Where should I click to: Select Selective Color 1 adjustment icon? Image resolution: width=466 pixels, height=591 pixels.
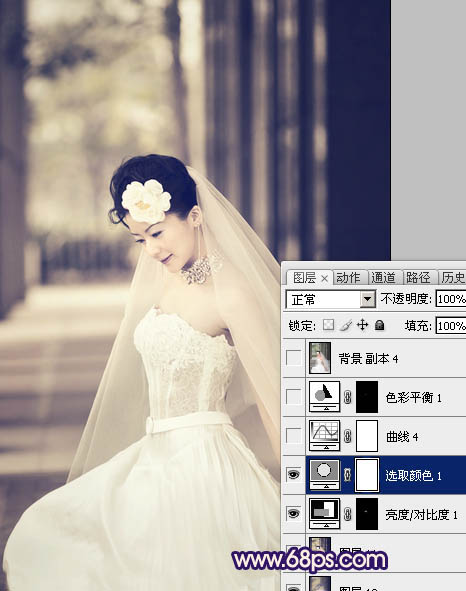tap(324, 475)
